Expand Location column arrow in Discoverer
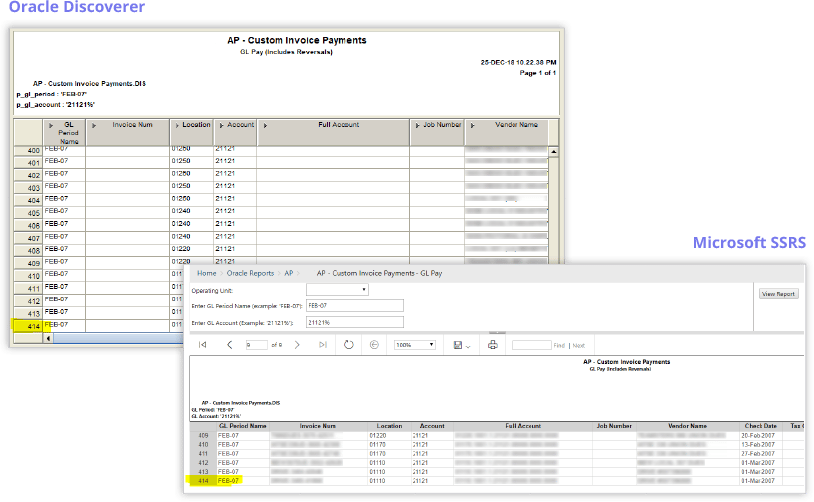This screenshot has height=502, width=814. tap(177, 126)
